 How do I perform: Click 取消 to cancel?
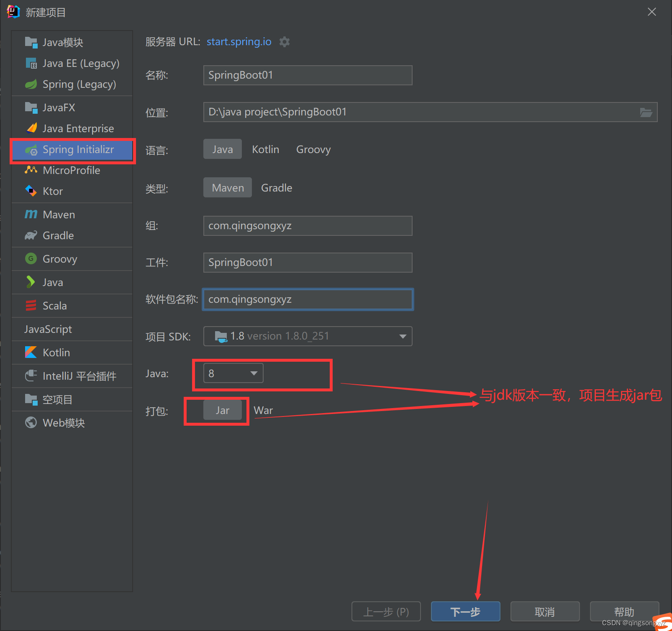[x=545, y=612]
